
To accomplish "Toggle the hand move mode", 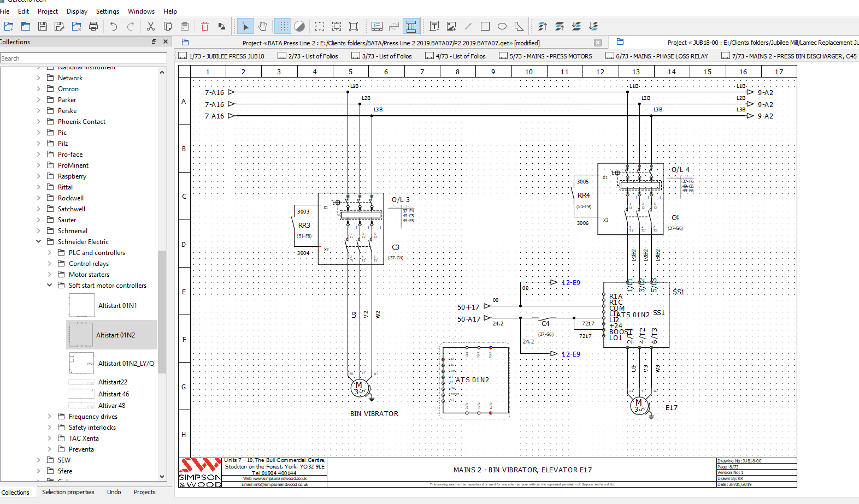I will [x=263, y=26].
